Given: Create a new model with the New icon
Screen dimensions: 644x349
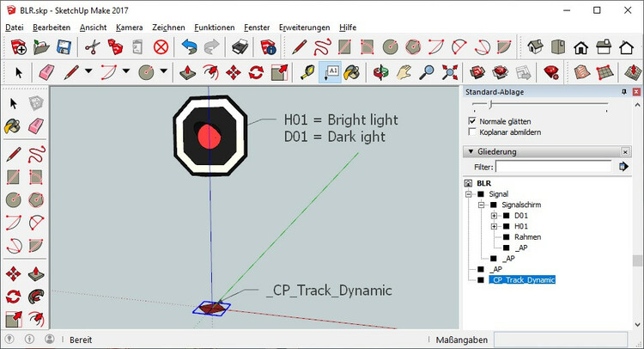Looking at the screenshot, I should (x=19, y=47).
